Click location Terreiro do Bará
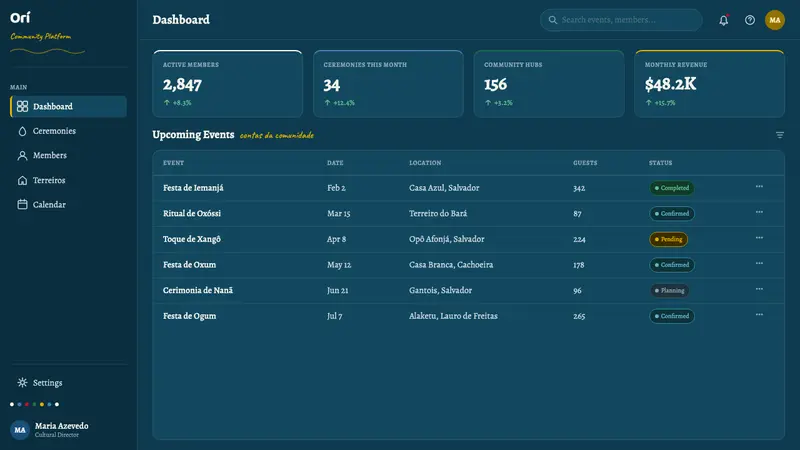 438,213
